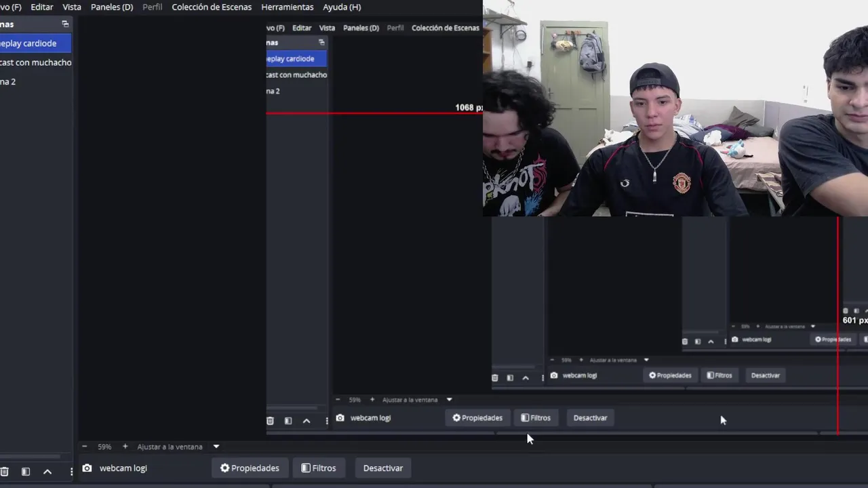Select 'eplay cardiode' in the first nested preview
The height and width of the screenshot is (488, 868).
click(296, 59)
